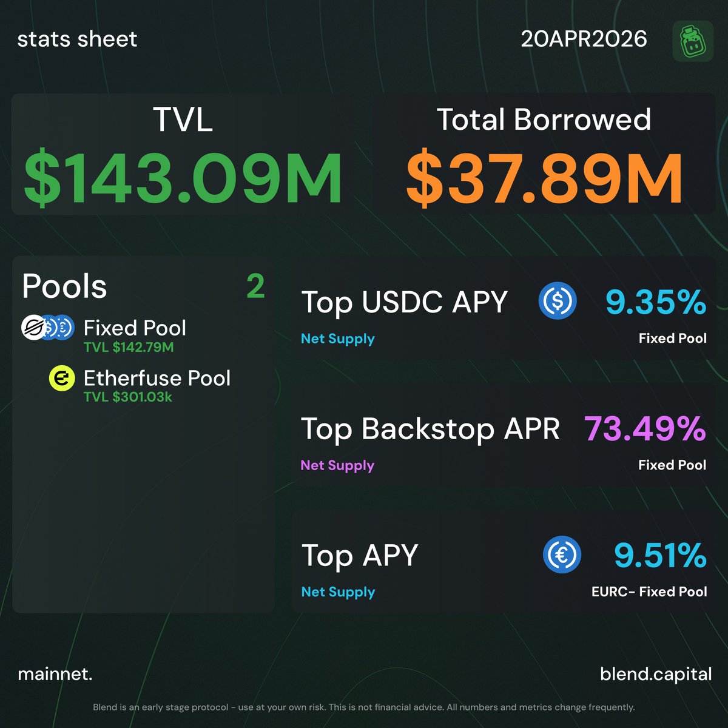Click the 73.49% value
728x728 pixels.
click(x=645, y=428)
